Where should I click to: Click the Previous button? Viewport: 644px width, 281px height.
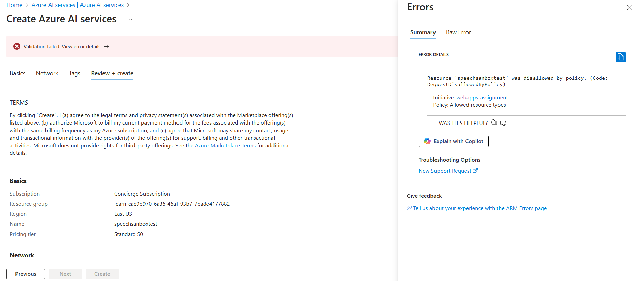(26, 274)
